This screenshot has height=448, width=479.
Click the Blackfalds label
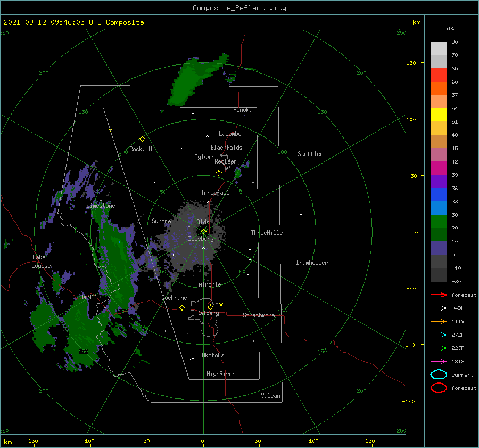(x=226, y=148)
